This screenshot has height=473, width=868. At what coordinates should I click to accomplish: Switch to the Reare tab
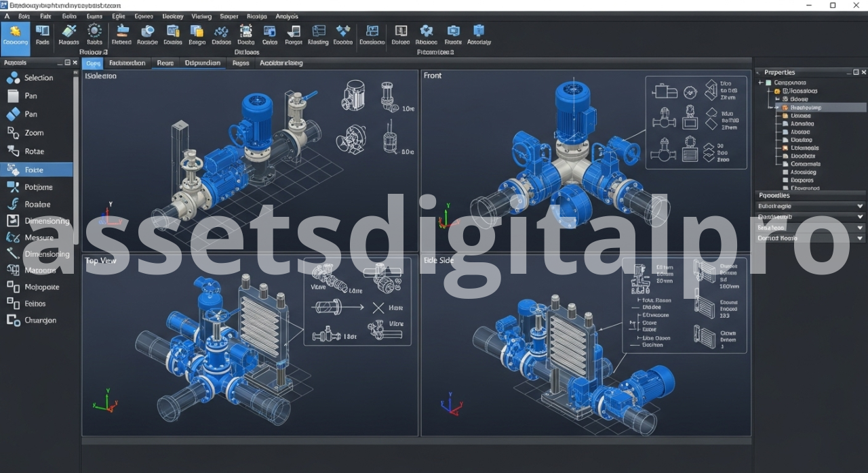tap(165, 63)
